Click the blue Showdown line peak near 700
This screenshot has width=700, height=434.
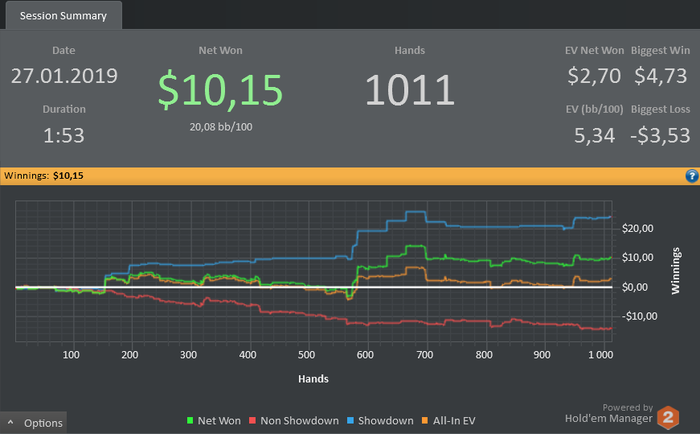tap(416, 212)
